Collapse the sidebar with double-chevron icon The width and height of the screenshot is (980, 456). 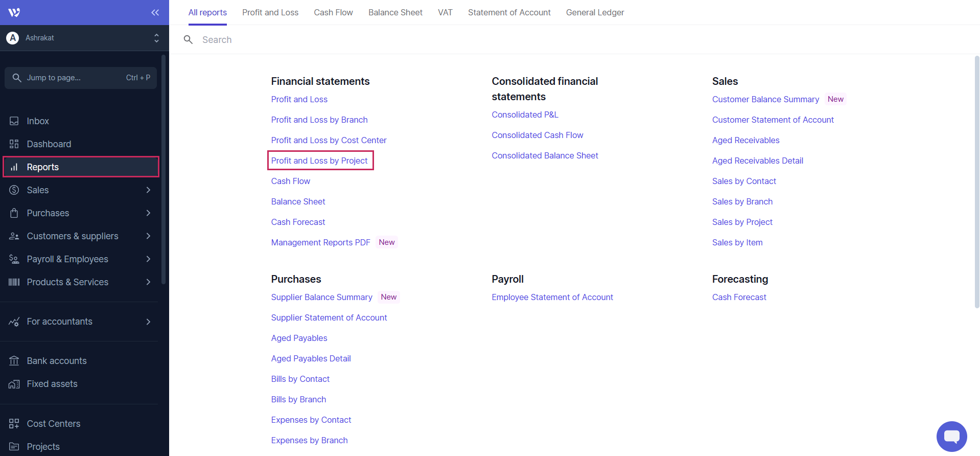(x=155, y=12)
